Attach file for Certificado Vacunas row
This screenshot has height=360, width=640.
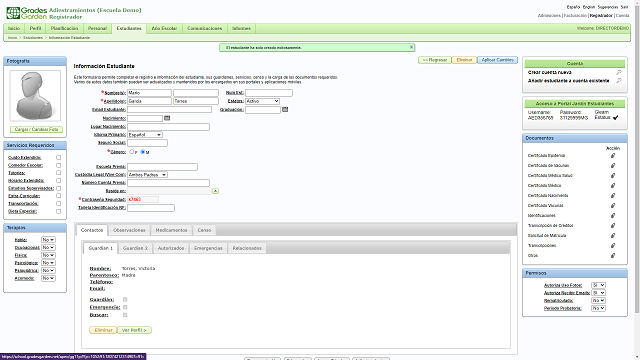613,206
